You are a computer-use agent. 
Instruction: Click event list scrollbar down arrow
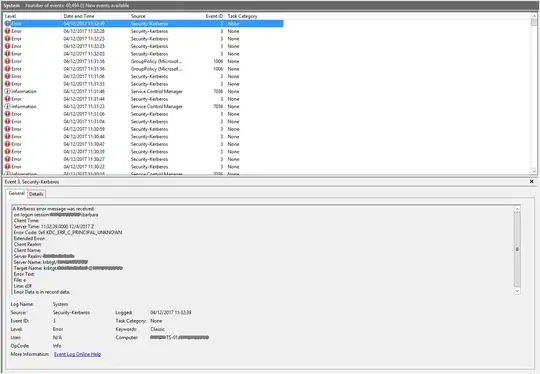534,171
